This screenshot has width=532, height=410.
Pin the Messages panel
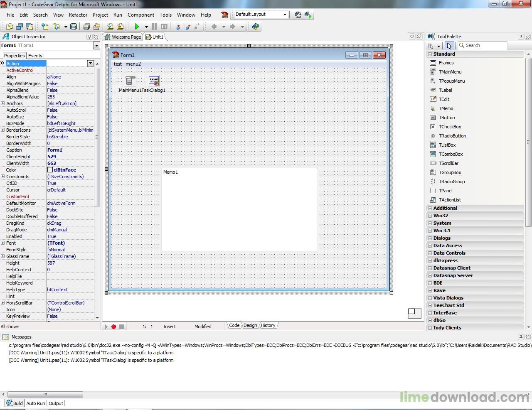coord(521,337)
